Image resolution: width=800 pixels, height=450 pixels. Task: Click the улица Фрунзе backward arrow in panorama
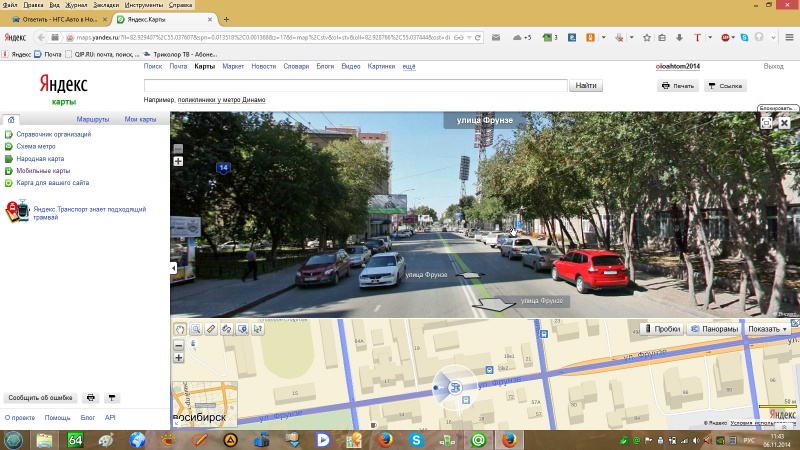[x=494, y=304]
